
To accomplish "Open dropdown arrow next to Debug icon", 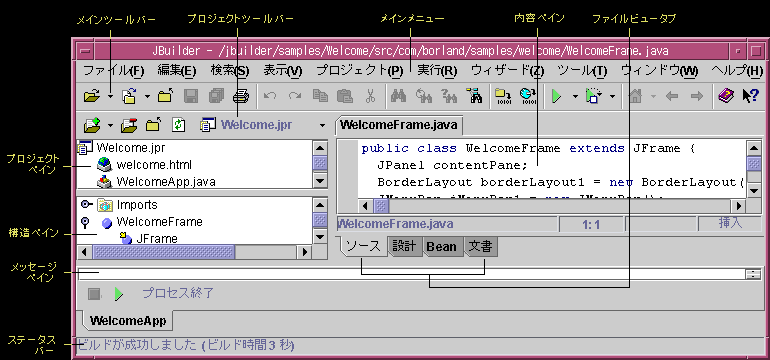I will 612,97.
